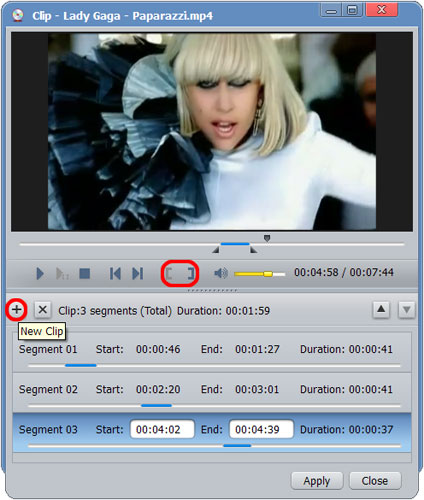
Task: Start playback with the Play button
Action: pyautogui.click(x=40, y=274)
